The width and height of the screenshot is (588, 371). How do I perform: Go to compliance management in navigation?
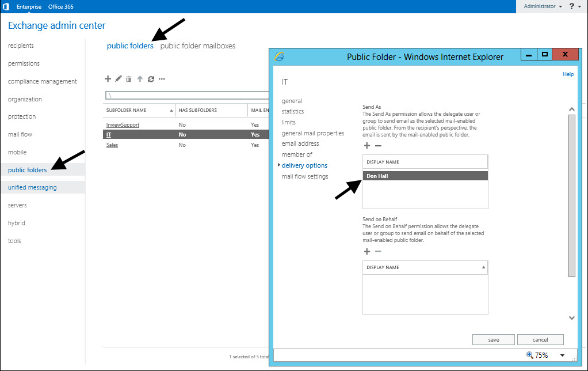[x=43, y=81]
